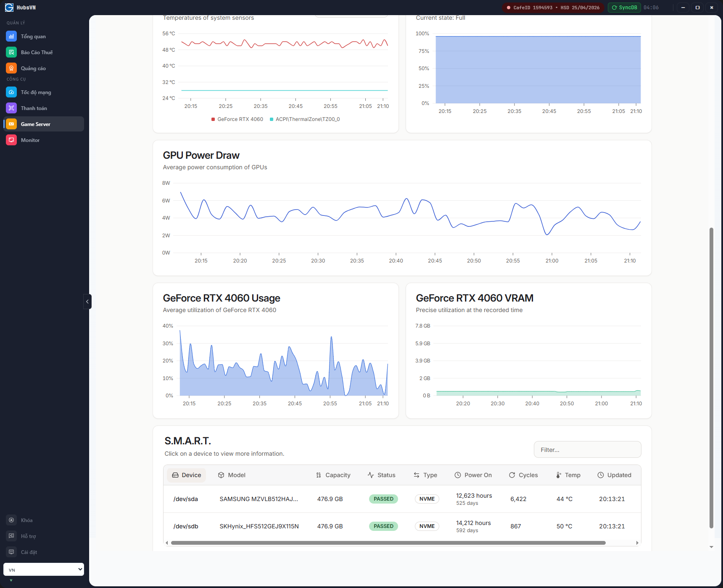The height and width of the screenshot is (588, 723).
Task: Open the Thanh toán payment icon
Action: [x=11, y=108]
